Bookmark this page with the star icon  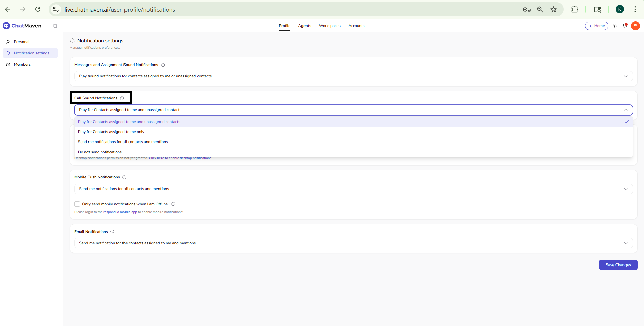[x=553, y=10]
